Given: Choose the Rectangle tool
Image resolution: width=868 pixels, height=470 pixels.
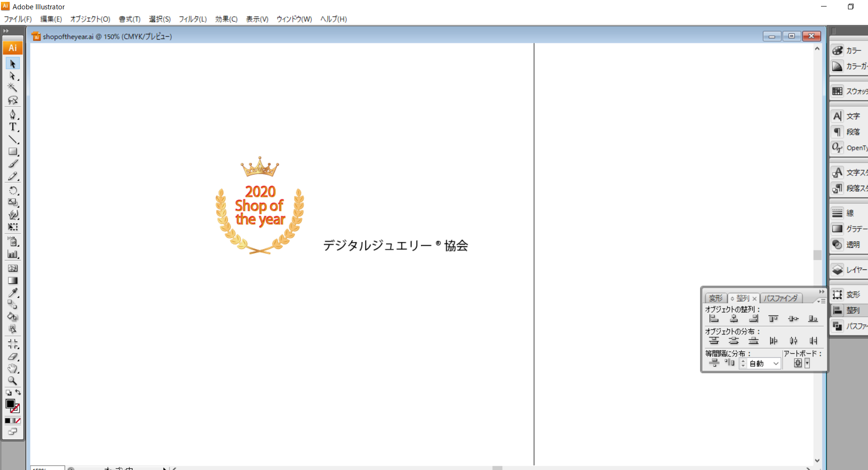Looking at the screenshot, I should click(x=13, y=152).
